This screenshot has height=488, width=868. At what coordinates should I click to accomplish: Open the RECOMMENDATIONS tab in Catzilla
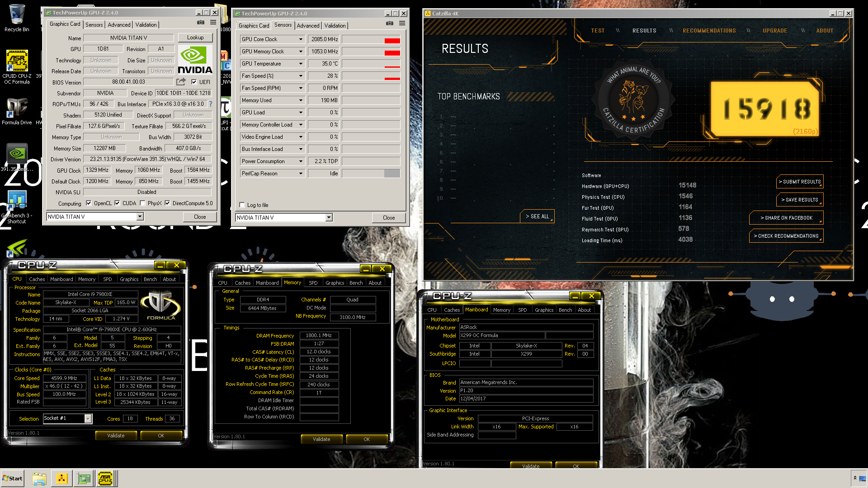[x=709, y=31]
